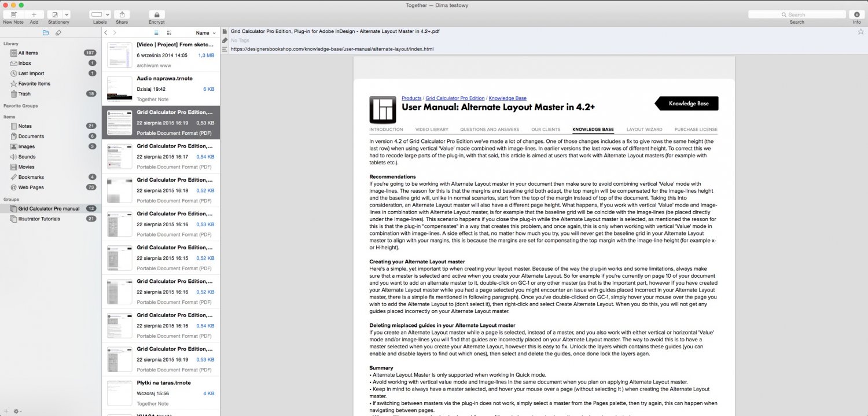The image size is (868, 416).
Task: Select the Notes item type
Action: point(50,126)
